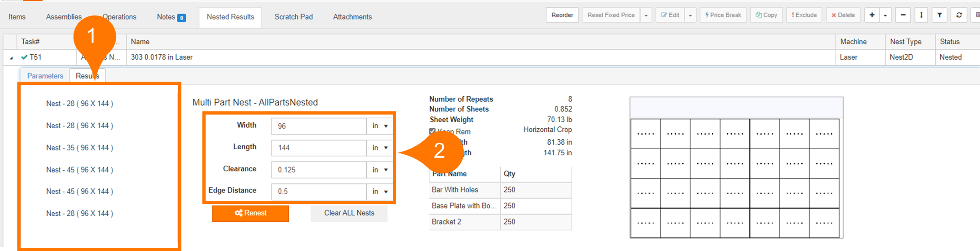Screen dimensions: 980x251
Task: Click the Exclude toolbar button
Action: pos(804,15)
